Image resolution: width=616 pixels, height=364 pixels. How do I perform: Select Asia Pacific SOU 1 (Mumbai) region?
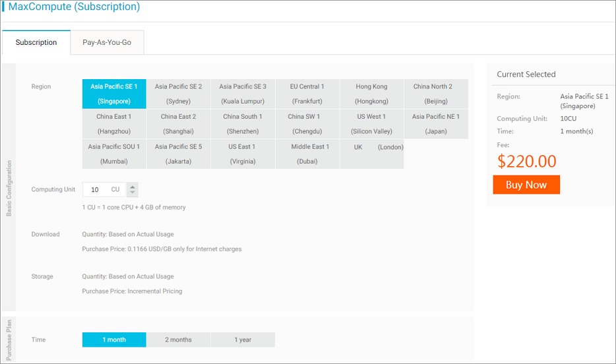[114, 154]
